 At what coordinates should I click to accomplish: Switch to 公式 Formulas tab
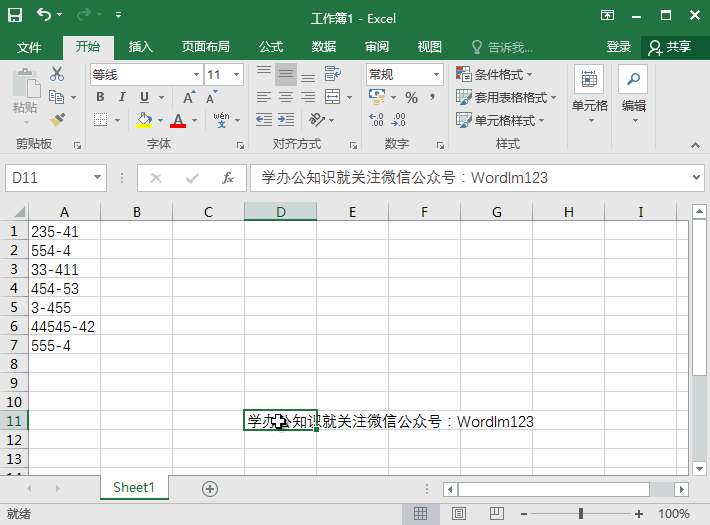[271, 47]
